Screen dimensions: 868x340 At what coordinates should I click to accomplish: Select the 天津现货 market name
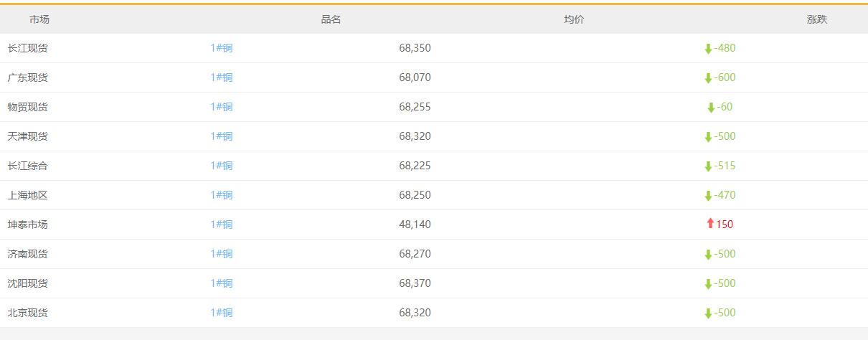click(x=28, y=136)
